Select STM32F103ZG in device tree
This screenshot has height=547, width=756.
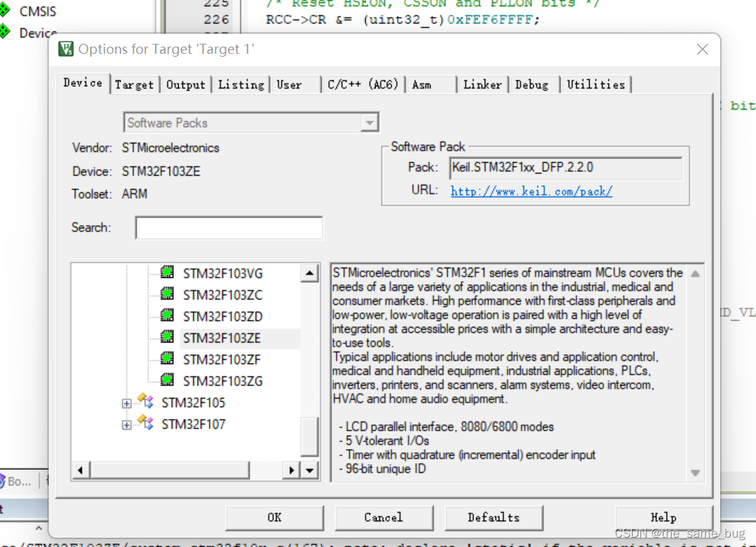click(x=223, y=381)
